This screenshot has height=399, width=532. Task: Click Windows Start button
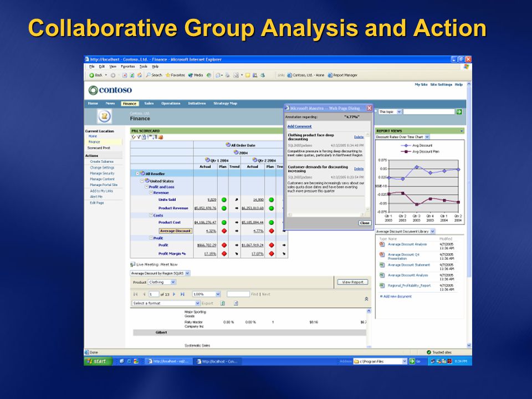pos(98,361)
